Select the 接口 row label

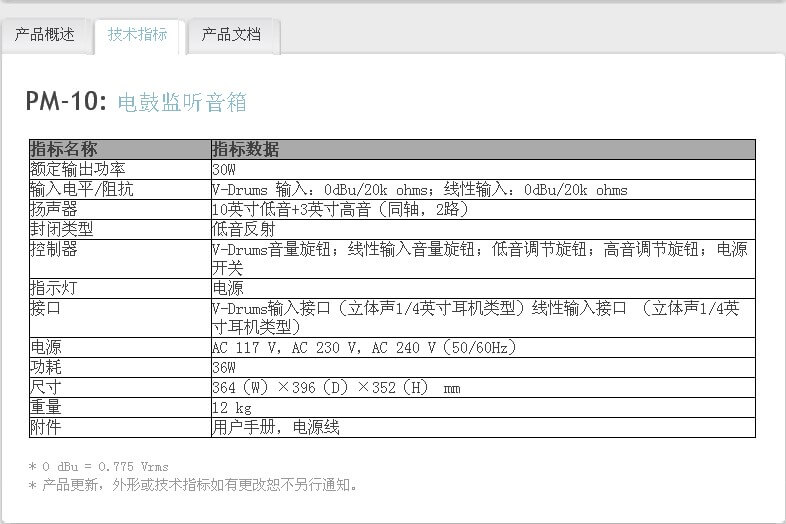click(46, 308)
